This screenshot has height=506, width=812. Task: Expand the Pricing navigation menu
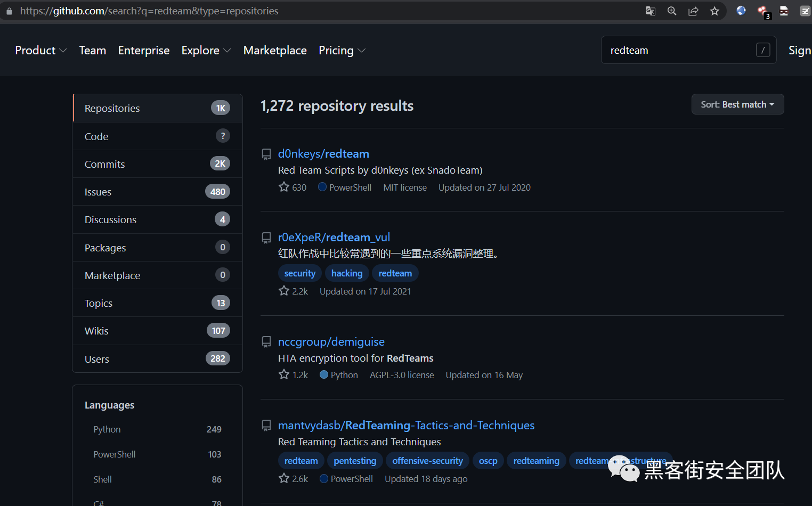[342, 50]
